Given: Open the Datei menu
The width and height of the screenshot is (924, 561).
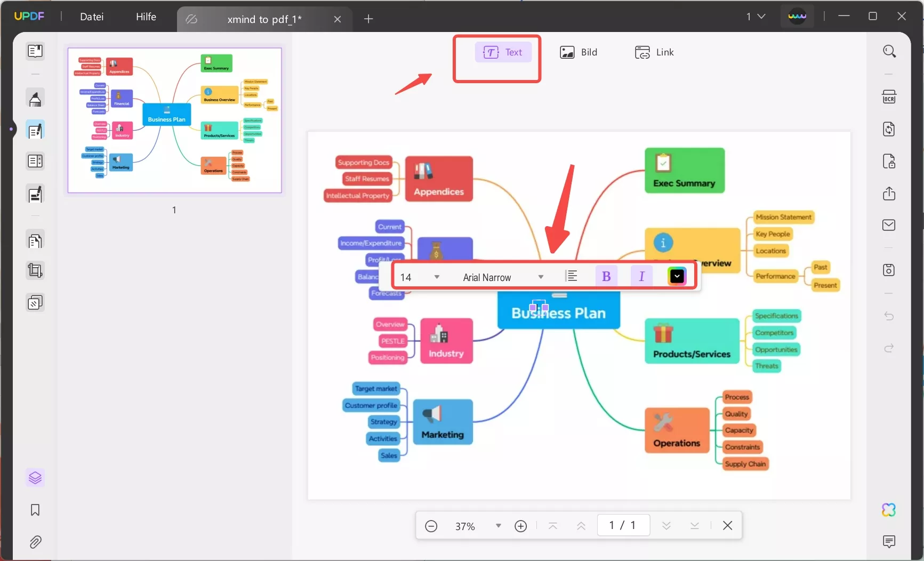Looking at the screenshot, I should coord(92,17).
